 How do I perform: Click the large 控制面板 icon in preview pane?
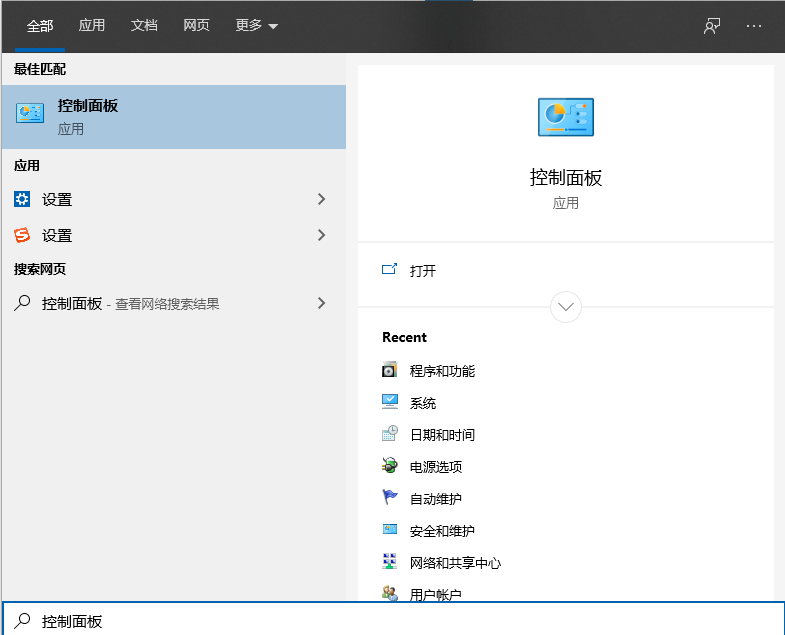566,117
